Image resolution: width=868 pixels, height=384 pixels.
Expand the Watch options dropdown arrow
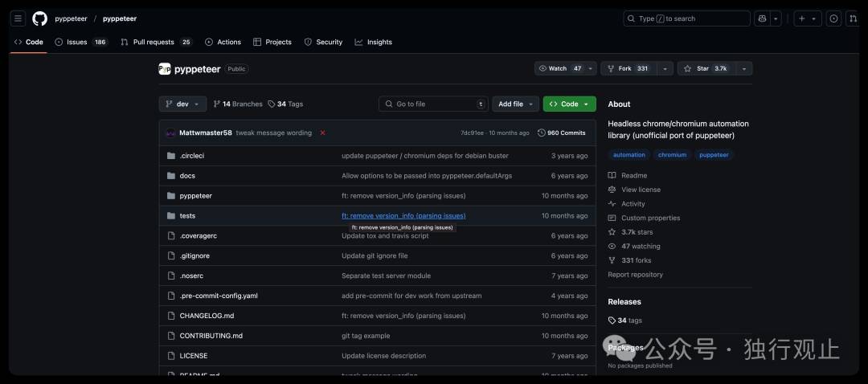pyautogui.click(x=592, y=68)
